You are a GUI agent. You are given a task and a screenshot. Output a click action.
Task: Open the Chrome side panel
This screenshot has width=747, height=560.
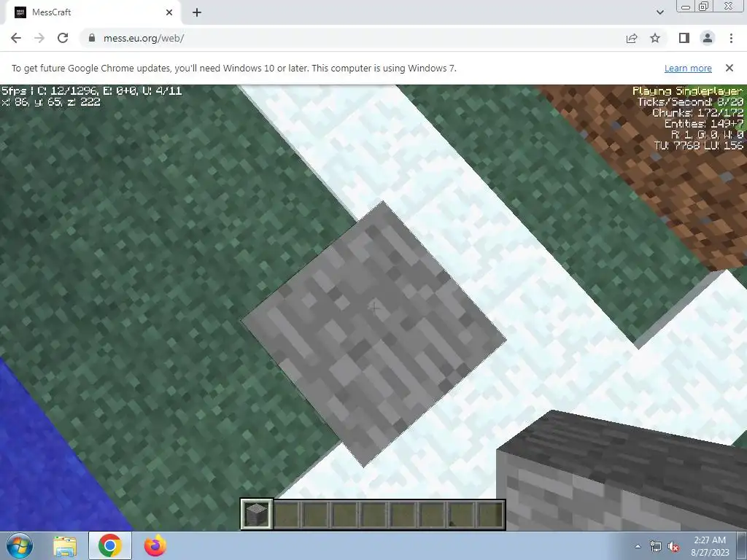click(684, 38)
